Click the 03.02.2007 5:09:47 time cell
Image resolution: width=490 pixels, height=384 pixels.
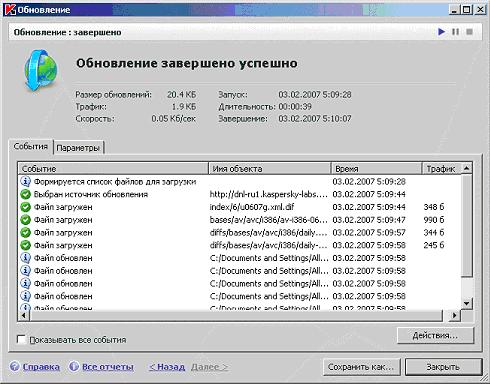(369, 220)
